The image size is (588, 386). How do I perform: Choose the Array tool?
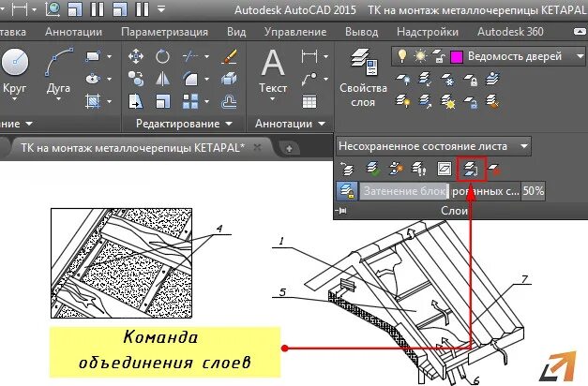pos(190,101)
